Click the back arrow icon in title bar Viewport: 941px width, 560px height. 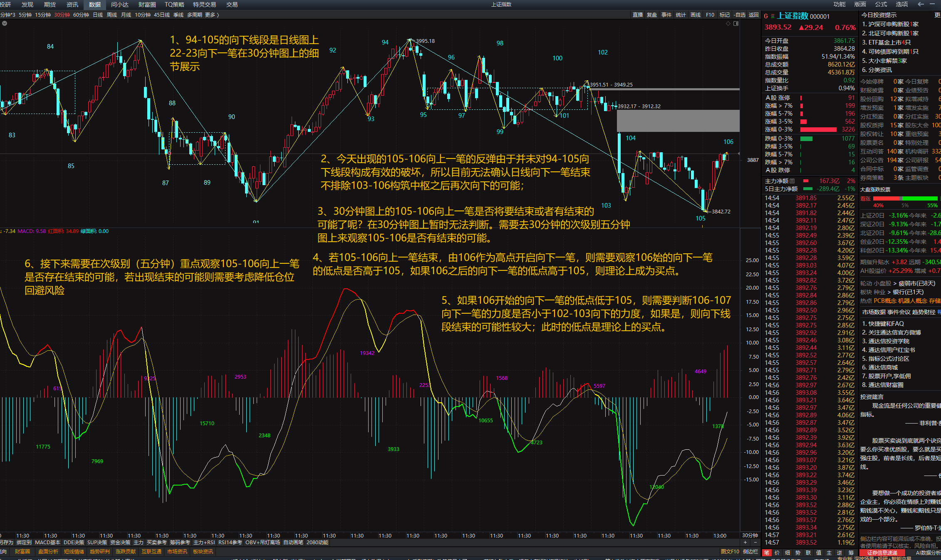[x=921, y=4]
